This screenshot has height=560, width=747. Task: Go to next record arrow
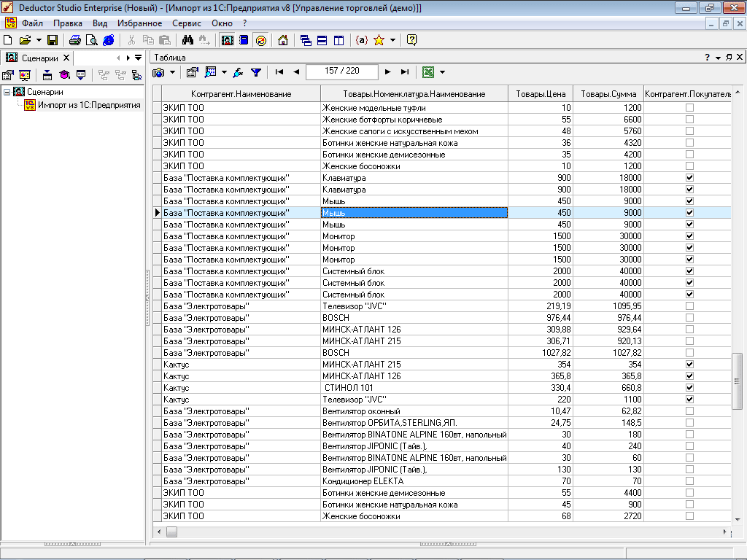tap(388, 72)
